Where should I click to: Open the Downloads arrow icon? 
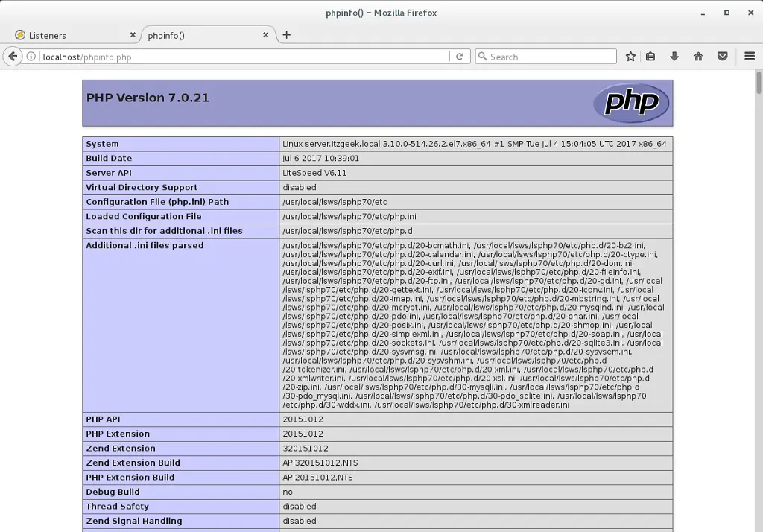click(674, 57)
